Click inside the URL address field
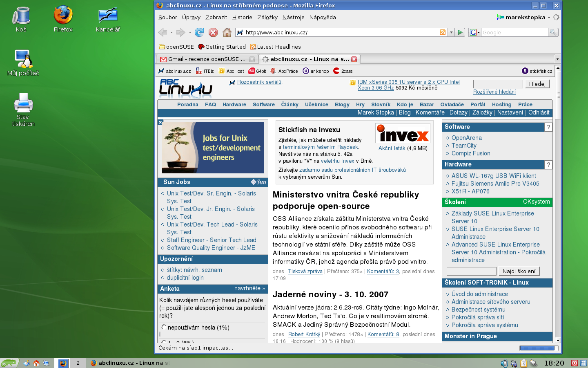Viewport: 588px width, 368px height. tap(341, 32)
